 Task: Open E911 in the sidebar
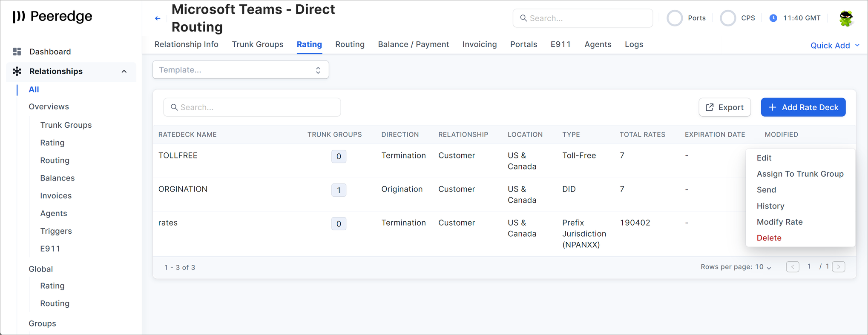point(50,249)
